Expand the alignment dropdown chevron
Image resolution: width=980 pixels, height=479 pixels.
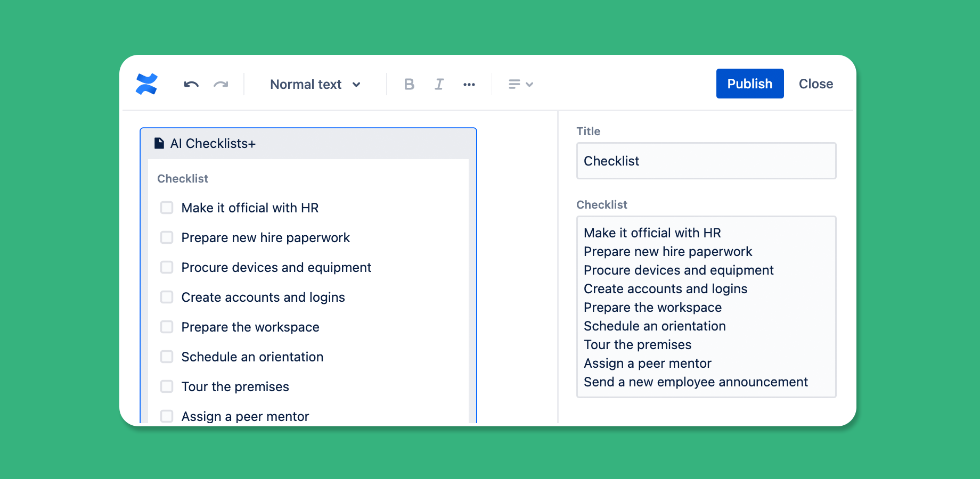(529, 84)
